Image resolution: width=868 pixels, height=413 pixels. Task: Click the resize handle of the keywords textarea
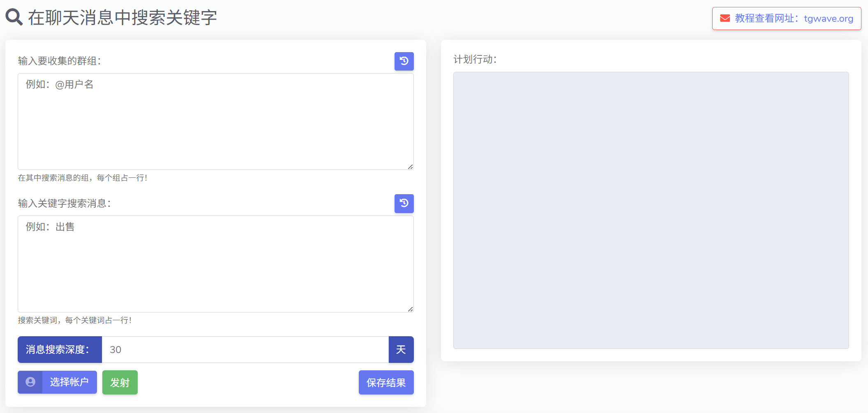click(x=410, y=309)
